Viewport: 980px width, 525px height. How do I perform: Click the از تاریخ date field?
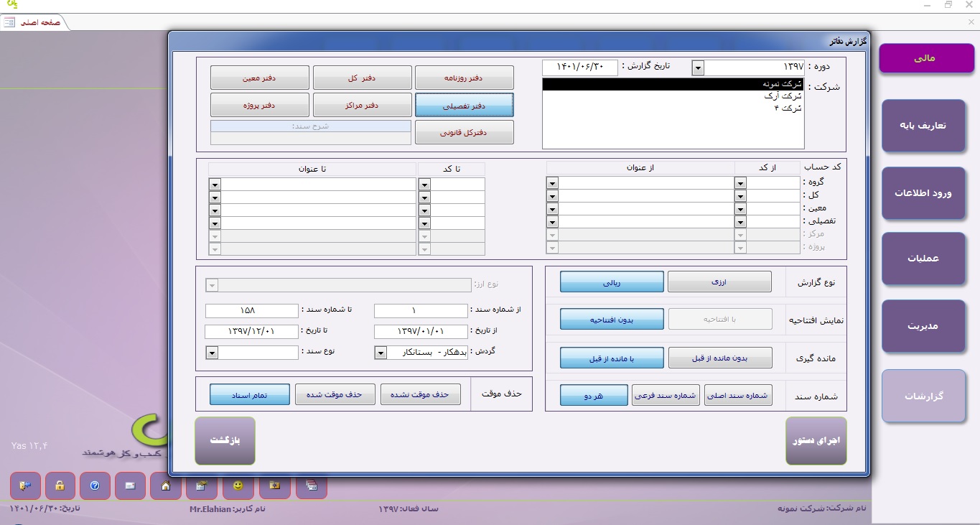(421, 332)
